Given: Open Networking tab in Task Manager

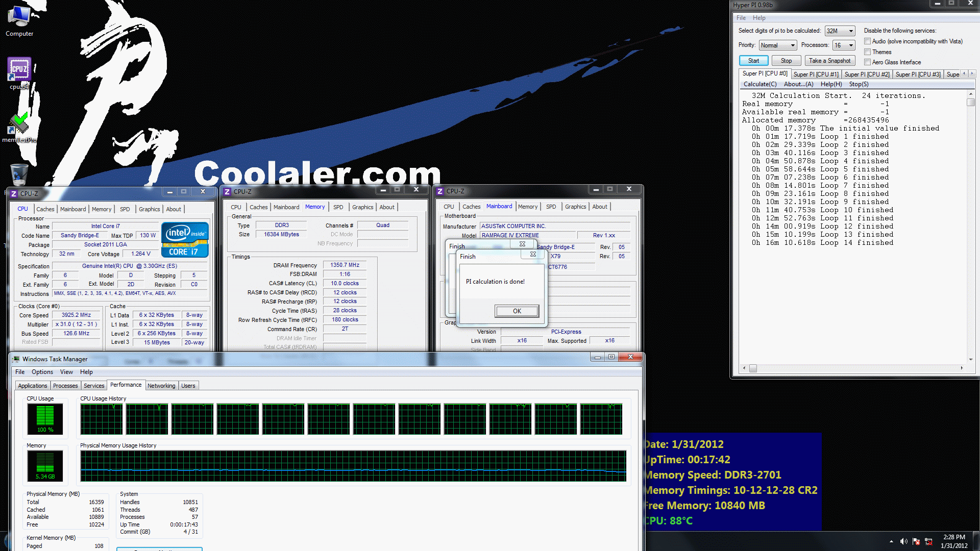Looking at the screenshot, I should pyautogui.click(x=161, y=386).
